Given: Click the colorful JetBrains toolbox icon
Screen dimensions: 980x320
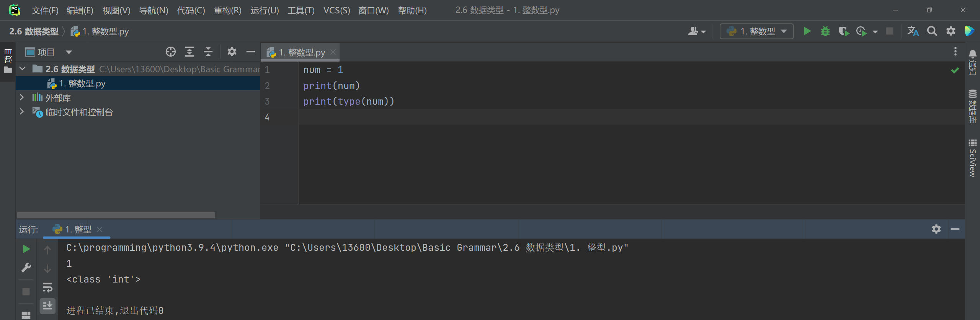Looking at the screenshot, I should coord(969,31).
